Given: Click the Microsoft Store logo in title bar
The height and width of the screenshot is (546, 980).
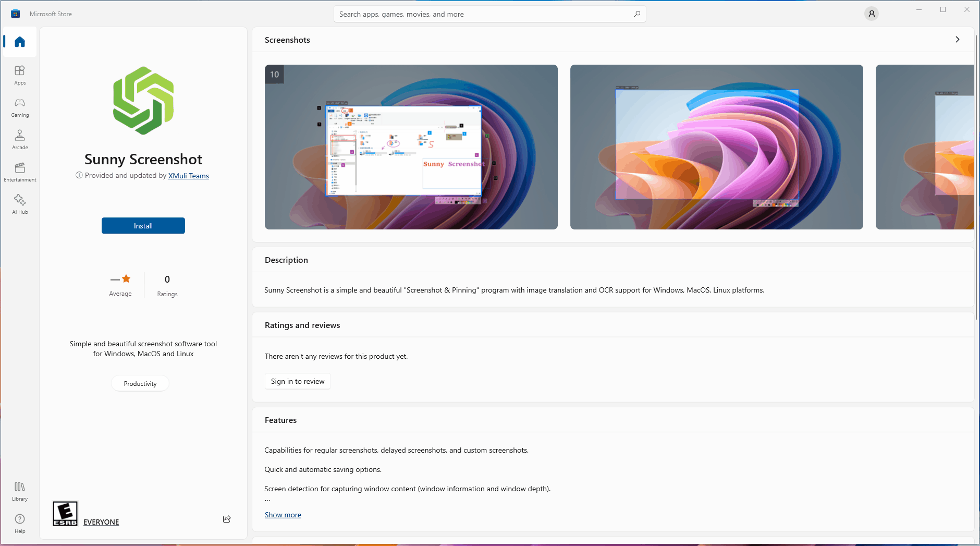Looking at the screenshot, I should 16,14.
